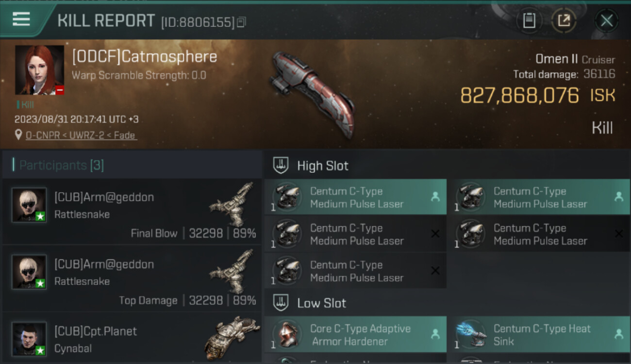Click Cpt.Planet's pilot portrait
The image size is (631, 364).
tap(29, 339)
